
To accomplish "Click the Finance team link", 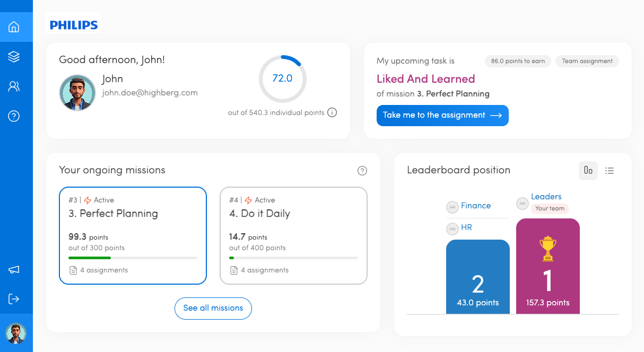I will tap(475, 206).
